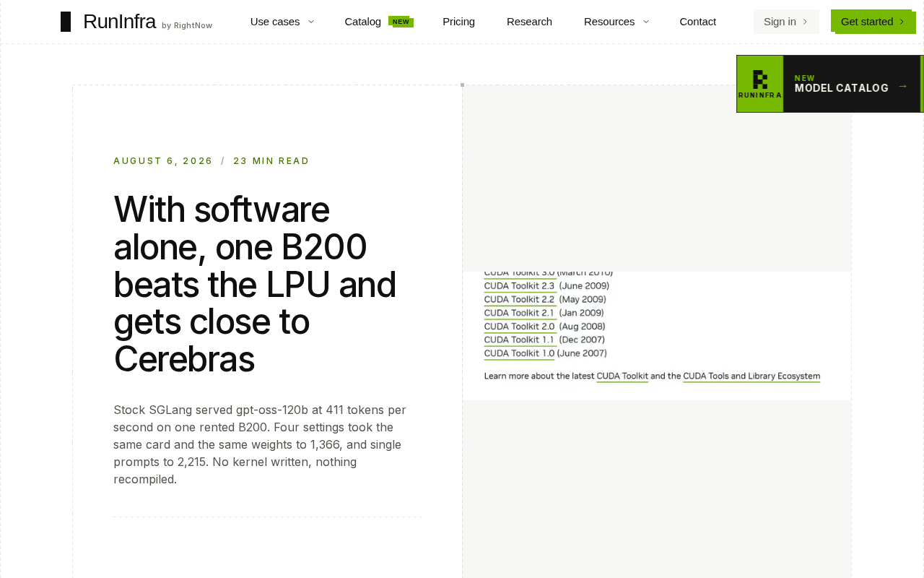Image resolution: width=924 pixels, height=578 pixels.
Task: Go to the Pricing page
Action: click(458, 22)
